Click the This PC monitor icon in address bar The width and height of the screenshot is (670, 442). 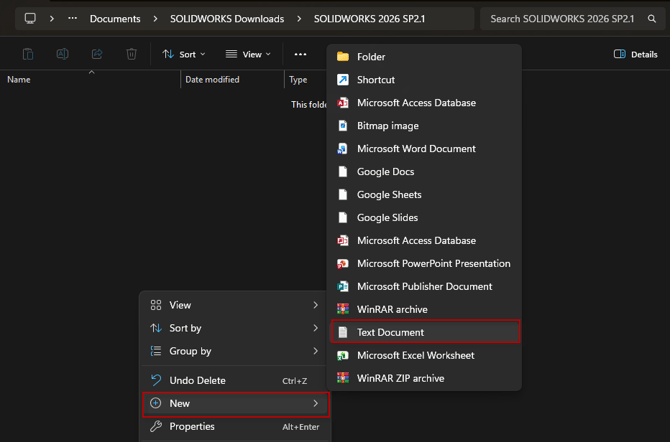tap(30, 18)
